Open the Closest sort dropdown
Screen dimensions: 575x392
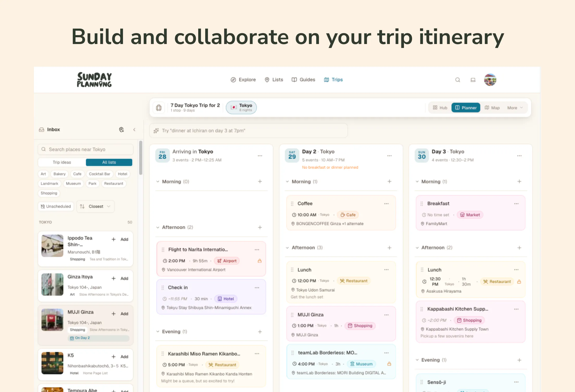[x=95, y=206]
